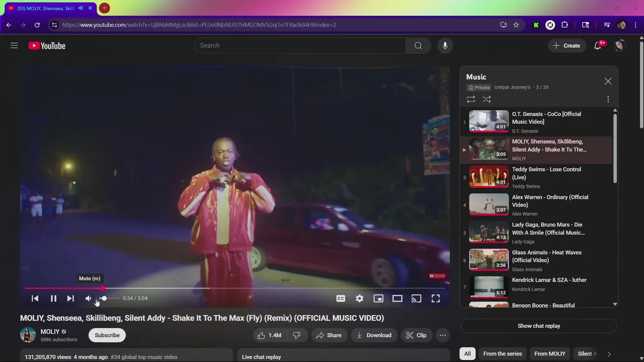
Task: Mute tab via tab audio icon
Action: point(80,8)
